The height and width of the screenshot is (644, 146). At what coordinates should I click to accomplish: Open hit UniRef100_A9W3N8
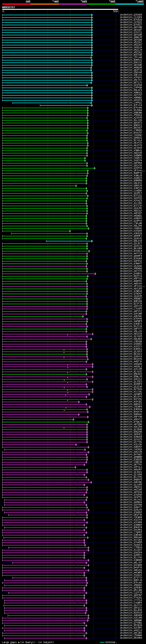coord(131,113)
